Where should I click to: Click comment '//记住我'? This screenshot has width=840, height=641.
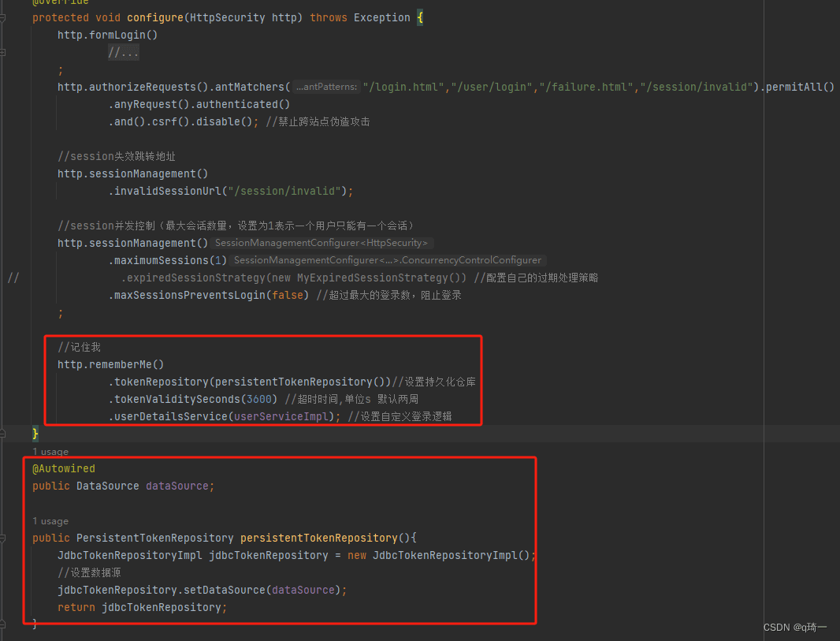pyautogui.click(x=80, y=347)
